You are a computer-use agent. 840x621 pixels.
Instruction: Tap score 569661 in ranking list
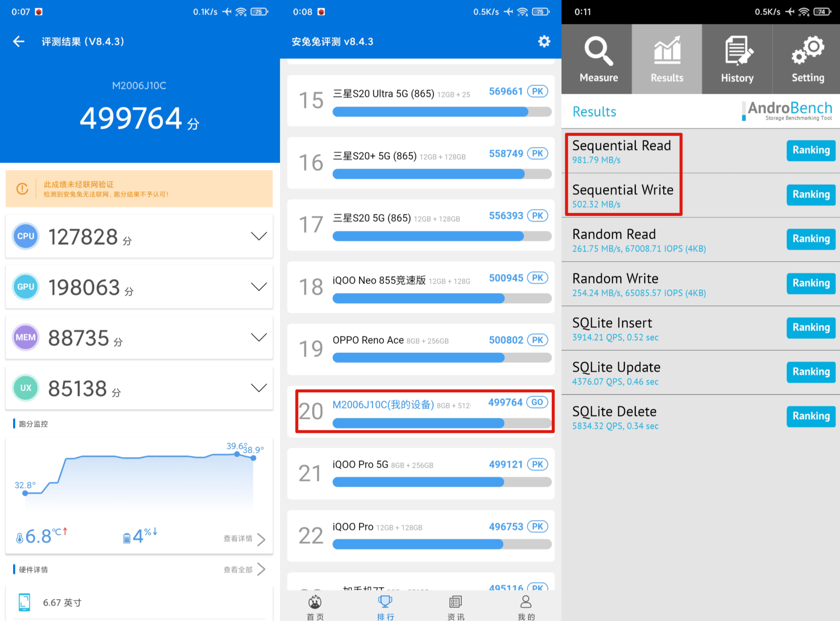pos(506,91)
